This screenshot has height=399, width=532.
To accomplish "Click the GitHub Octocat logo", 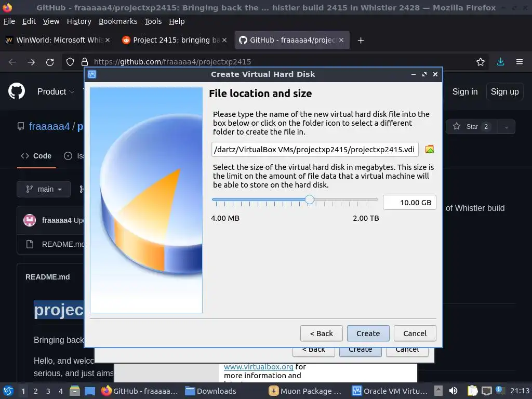I will click(17, 91).
